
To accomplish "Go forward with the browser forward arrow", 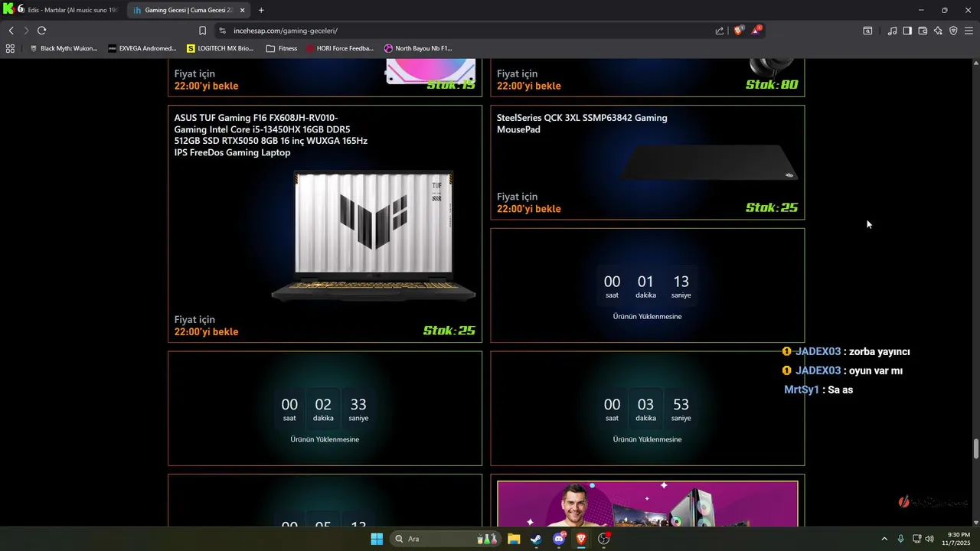I will 26,31.
